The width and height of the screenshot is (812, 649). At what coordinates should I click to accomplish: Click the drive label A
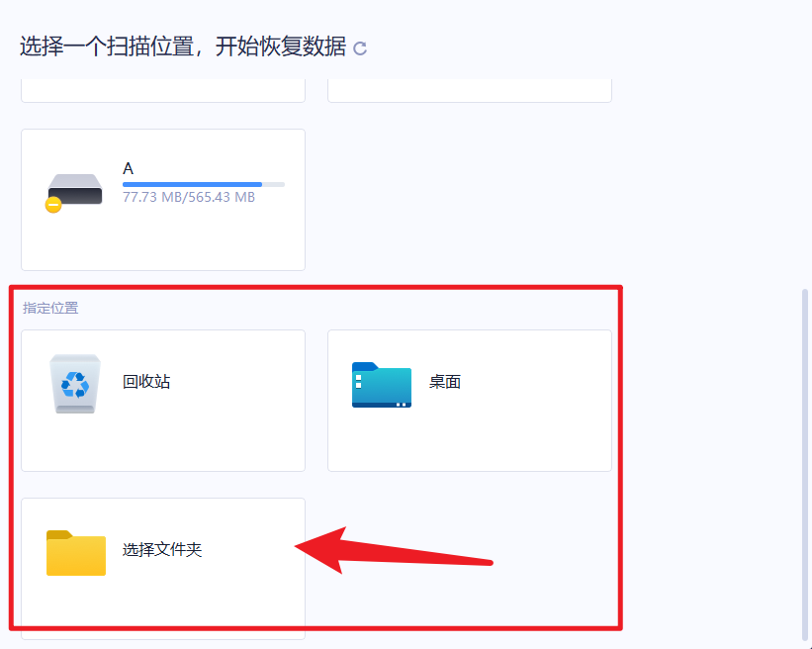[128, 169]
